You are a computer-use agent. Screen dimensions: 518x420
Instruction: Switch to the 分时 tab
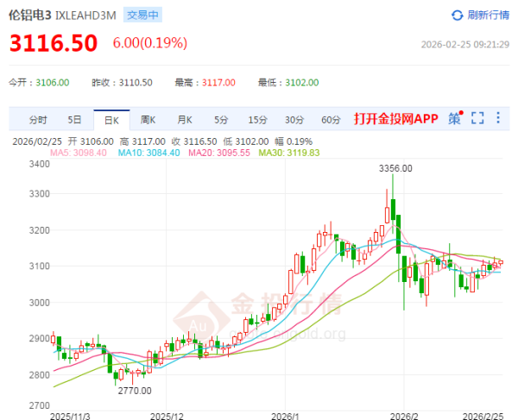coord(38,120)
